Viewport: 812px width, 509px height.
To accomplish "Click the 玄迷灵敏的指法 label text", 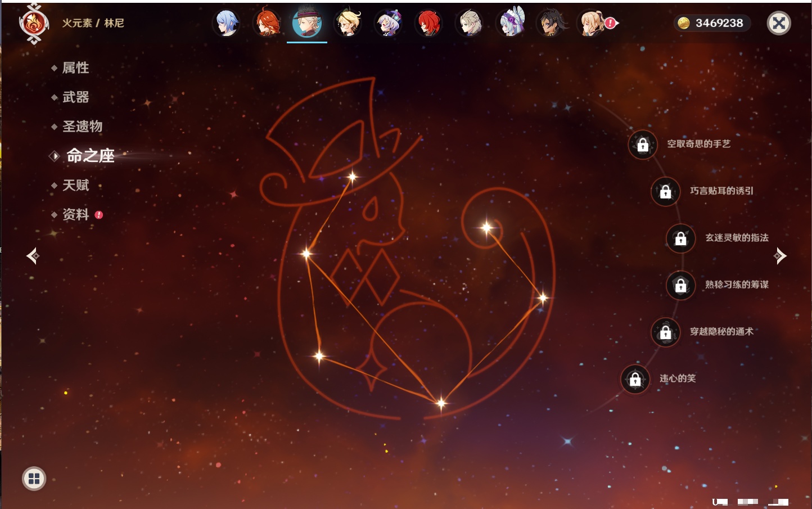I will pos(737,238).
